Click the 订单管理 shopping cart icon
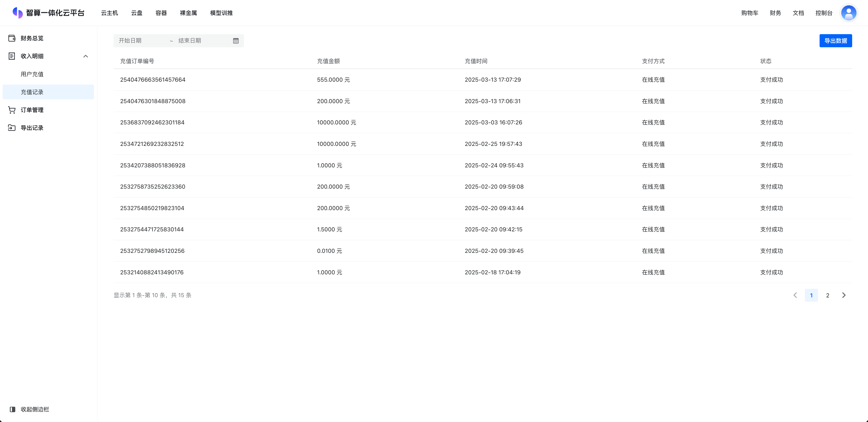The image size is (868, 422). pos(12,110)
